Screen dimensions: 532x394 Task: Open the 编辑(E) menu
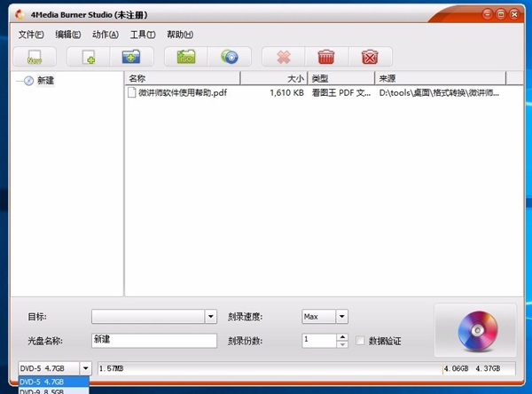coord(68,35)
